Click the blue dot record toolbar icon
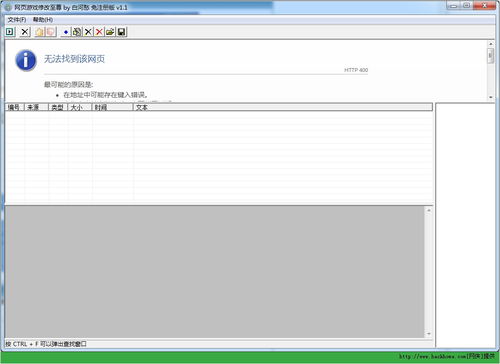500x364 pixels. coord(66,32)
